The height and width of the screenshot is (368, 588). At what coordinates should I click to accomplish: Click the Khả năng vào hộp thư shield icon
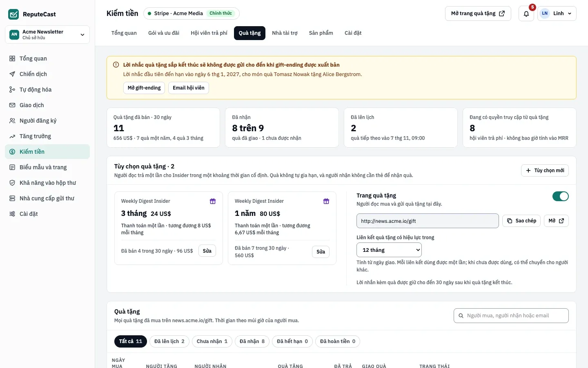pos(12,183)
